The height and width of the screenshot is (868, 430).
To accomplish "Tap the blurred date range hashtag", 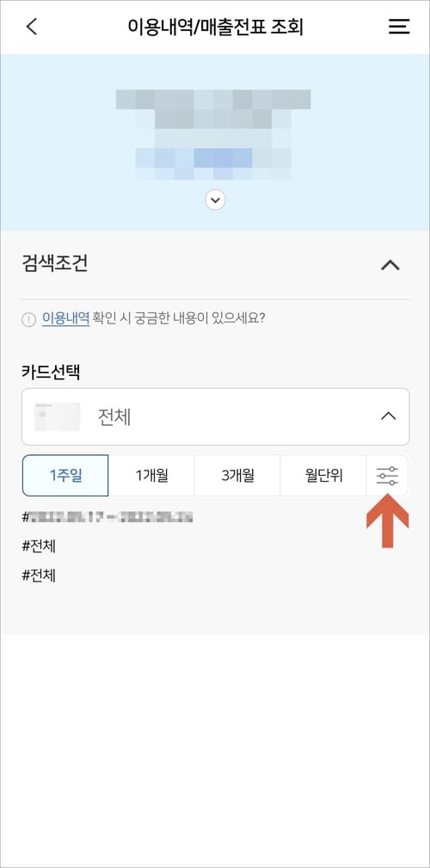I will pos(107,518).
